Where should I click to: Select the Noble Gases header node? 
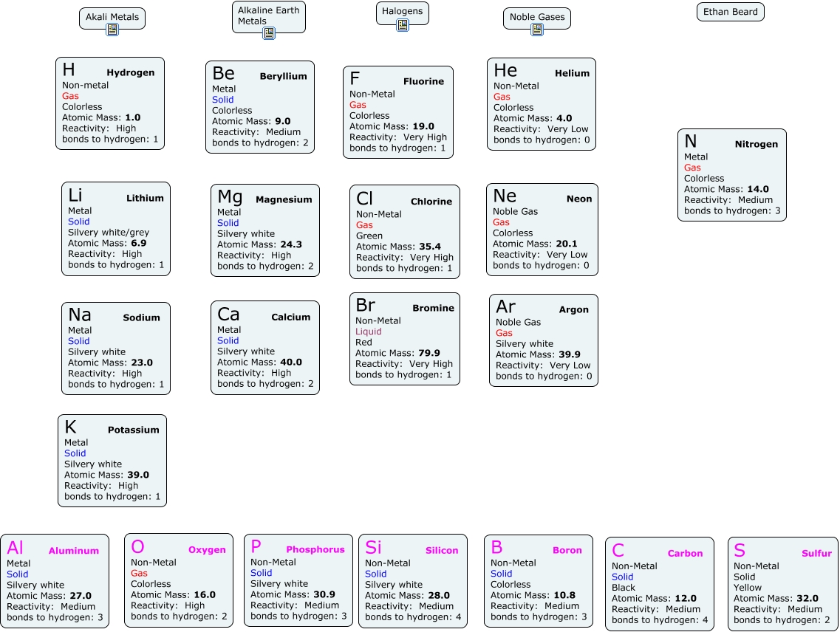[537, 16]
